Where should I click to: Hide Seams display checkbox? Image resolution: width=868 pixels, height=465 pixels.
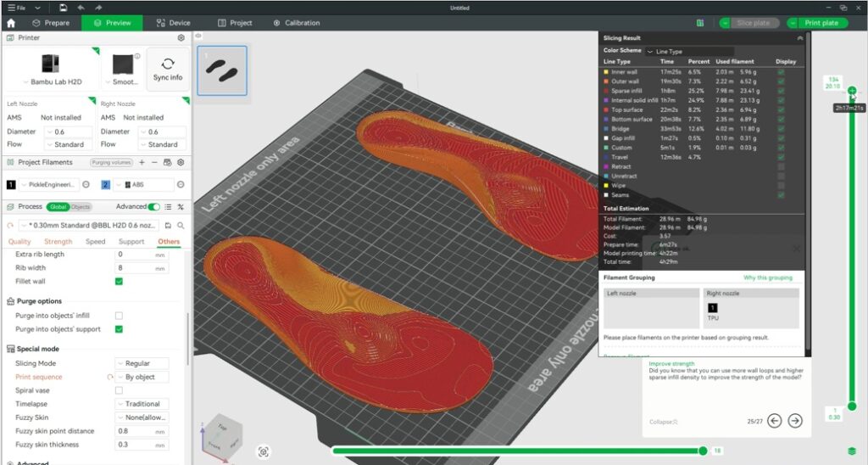click(781, 195)
